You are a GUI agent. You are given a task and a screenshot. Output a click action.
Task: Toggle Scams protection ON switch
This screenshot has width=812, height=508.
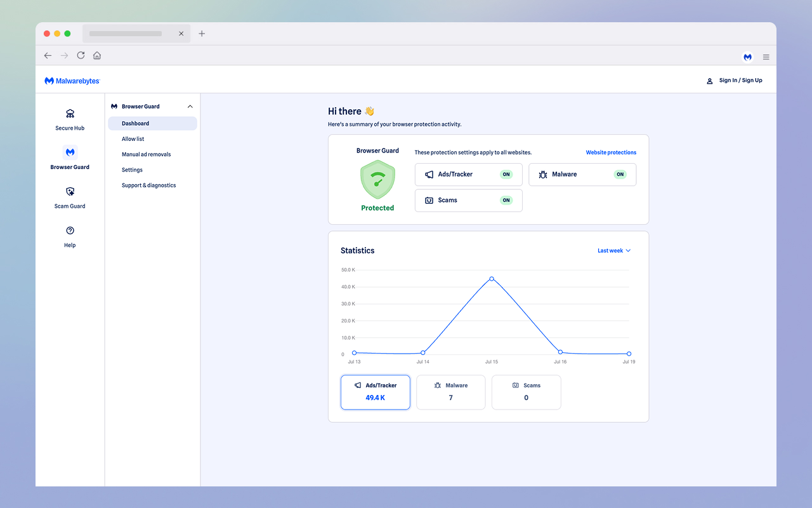tap(506, 200)
